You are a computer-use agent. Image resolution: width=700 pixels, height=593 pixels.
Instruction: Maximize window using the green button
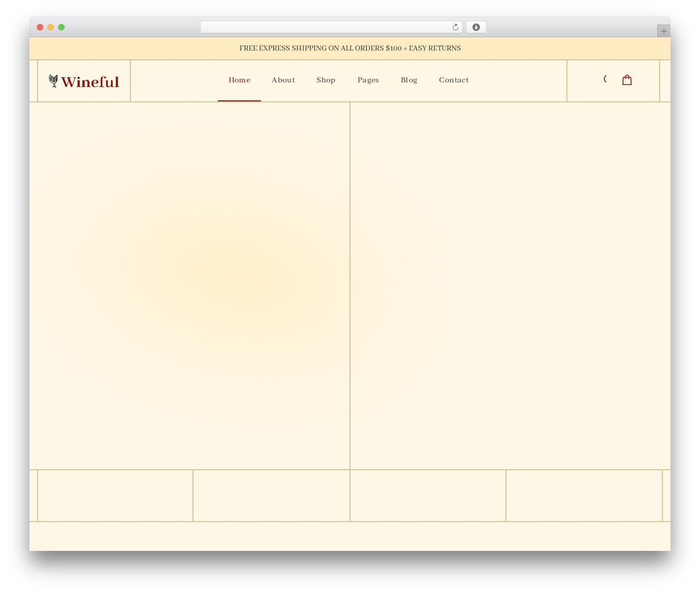tap(61, 27)
